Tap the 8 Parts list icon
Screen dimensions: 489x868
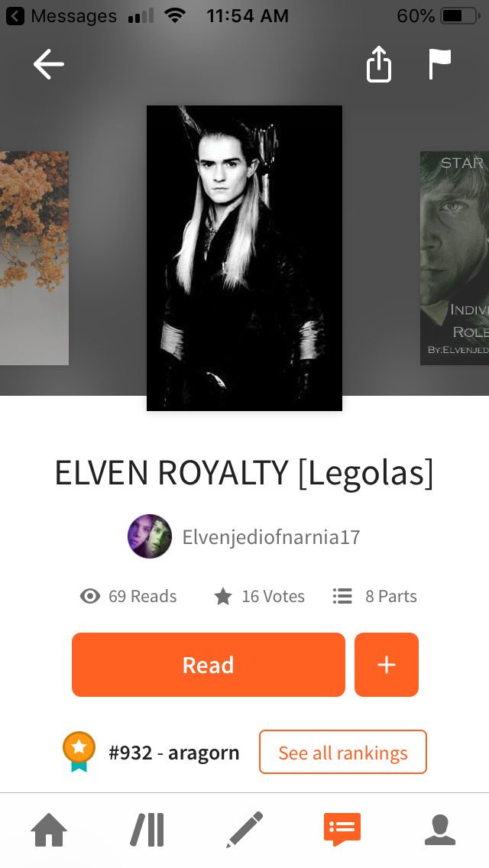pyautogui.click(x=342, y=596)
